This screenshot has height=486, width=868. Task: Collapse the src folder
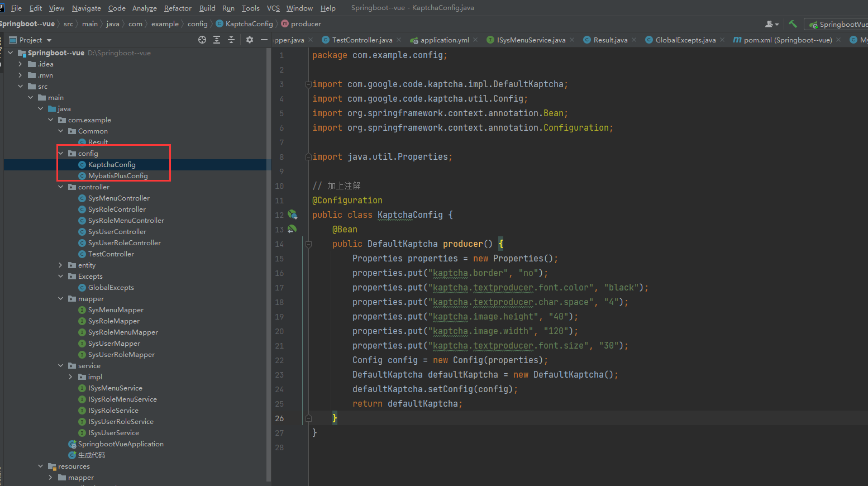tap(20, 86)
